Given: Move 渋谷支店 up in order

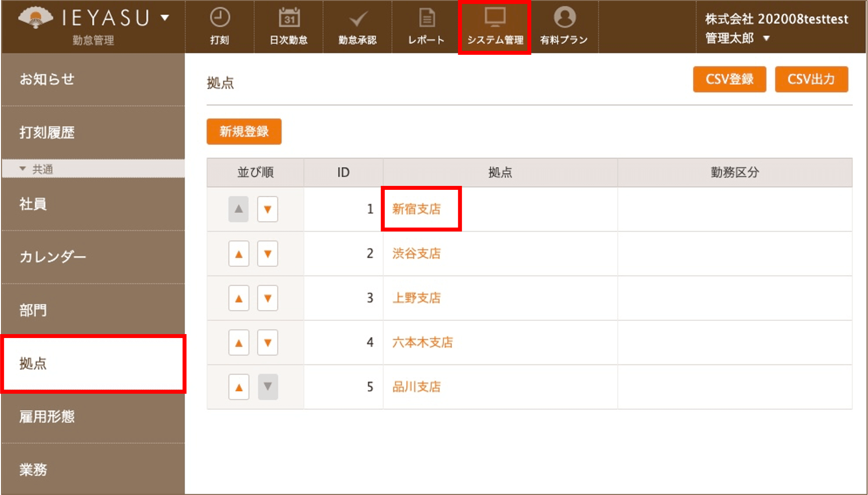Looking at the screenshot, I should tap(239, 254).
